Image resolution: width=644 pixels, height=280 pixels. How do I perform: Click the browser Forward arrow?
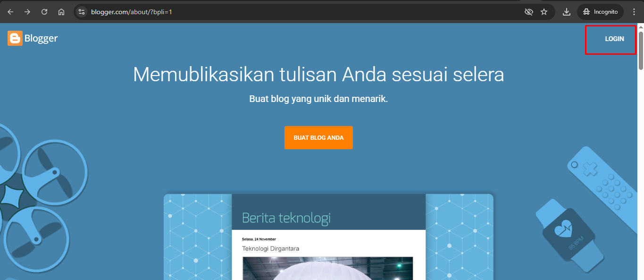[27, 12]
